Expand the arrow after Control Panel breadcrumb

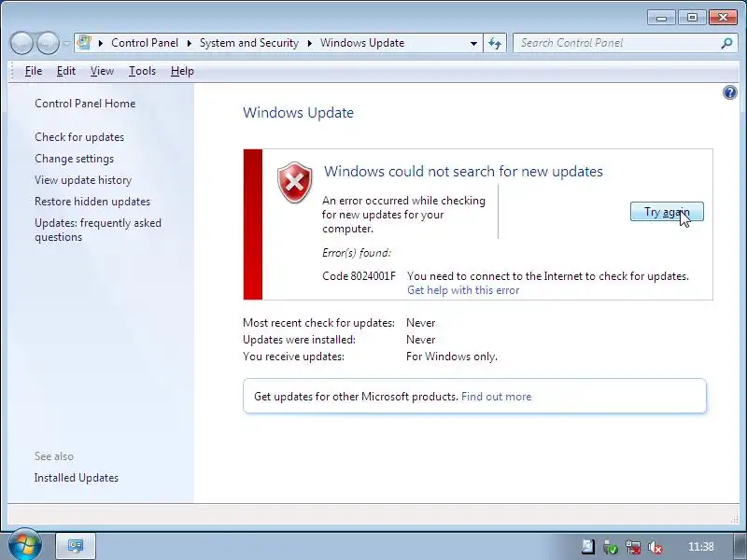click(x=190, y=43)
